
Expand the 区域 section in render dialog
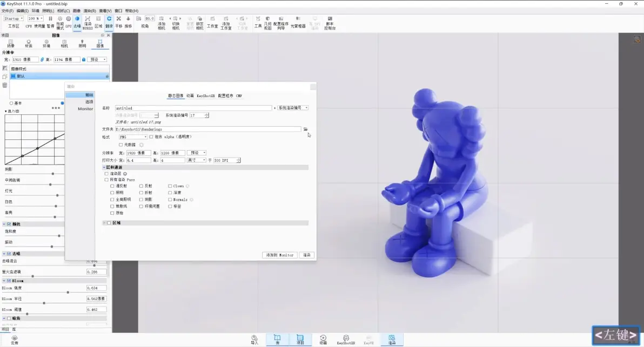click(x=104, y=223)
